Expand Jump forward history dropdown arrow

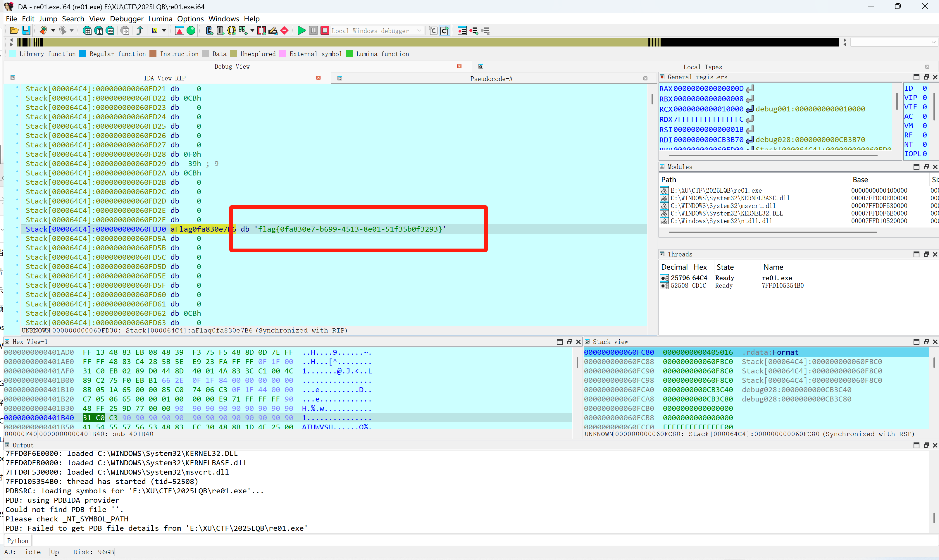[x=72, y=31]
